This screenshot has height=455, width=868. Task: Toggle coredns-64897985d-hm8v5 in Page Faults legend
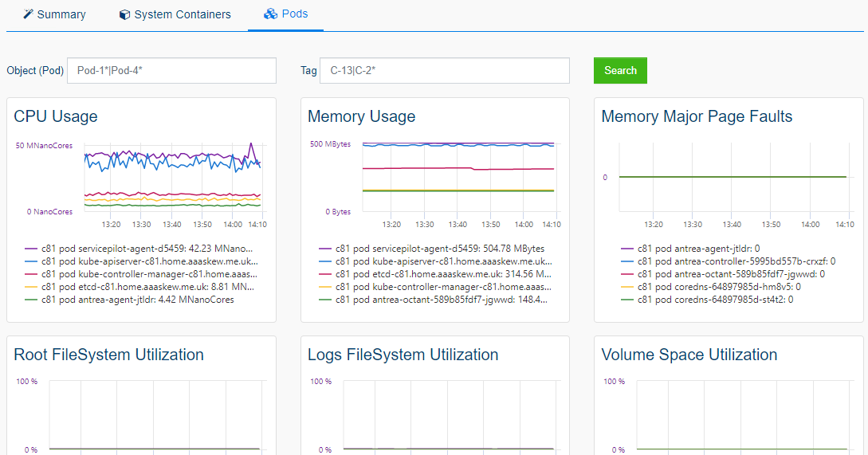coord(715,287)
